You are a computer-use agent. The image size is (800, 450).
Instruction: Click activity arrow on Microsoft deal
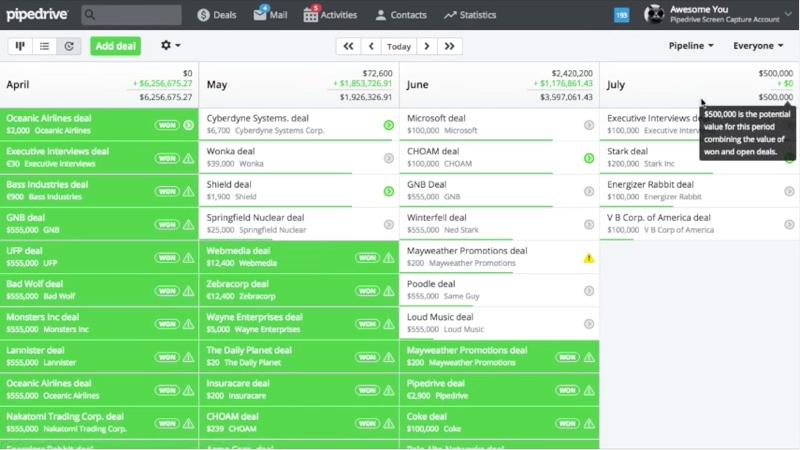[x=589, y=125]
